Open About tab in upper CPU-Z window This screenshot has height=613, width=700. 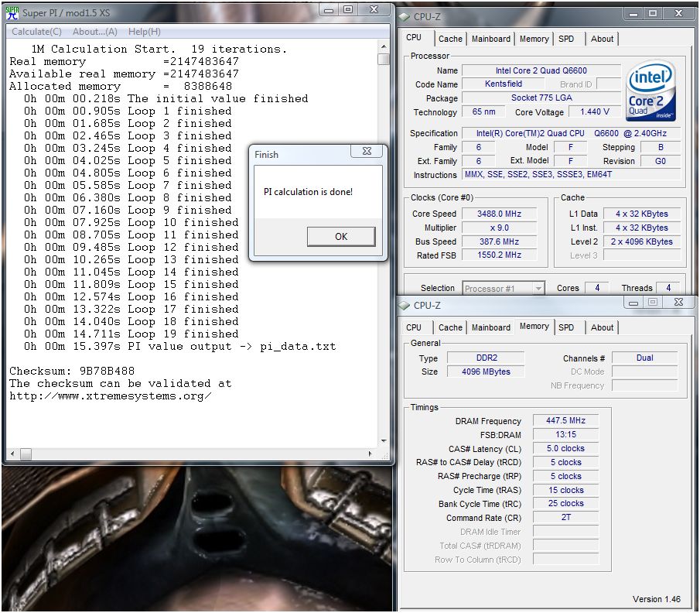coord(603,39)
